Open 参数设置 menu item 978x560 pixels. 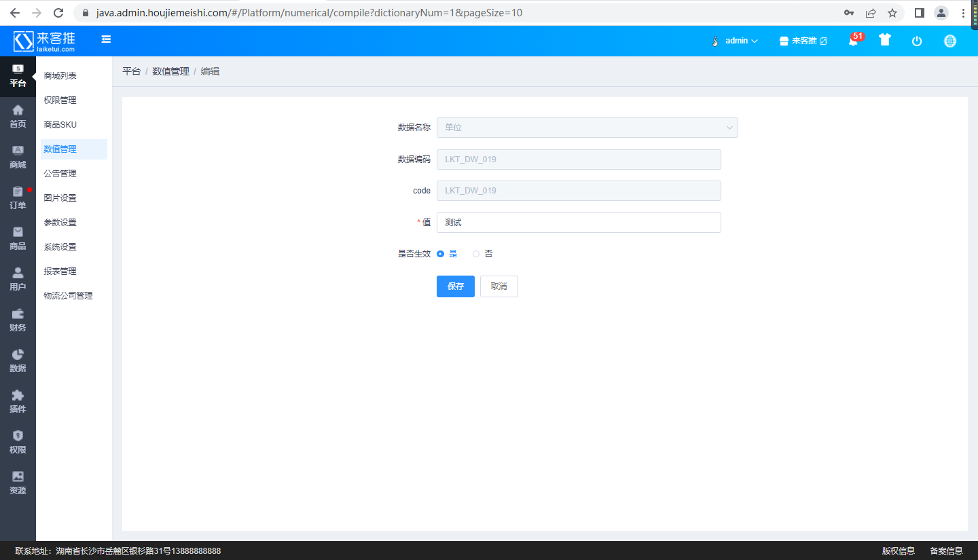pos(60,223)
